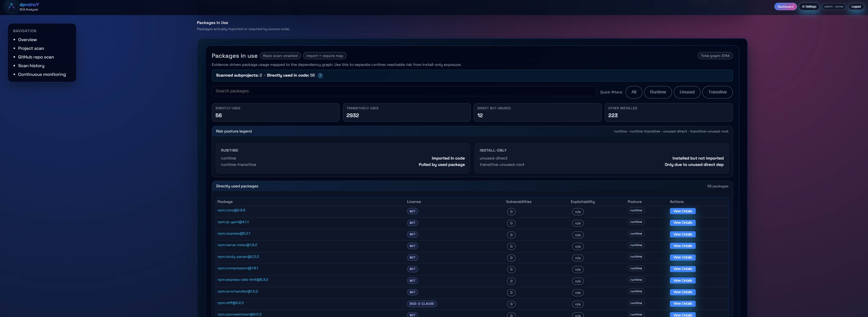View Details for npm::express@5.2.1
The image size is (868, 317).
point(682,234)
